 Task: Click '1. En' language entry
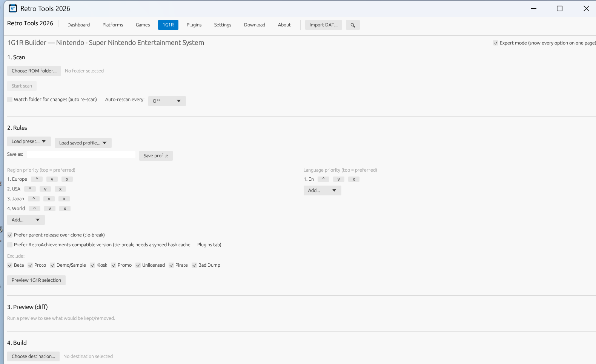pyautogui.click(x=309, y=179)
